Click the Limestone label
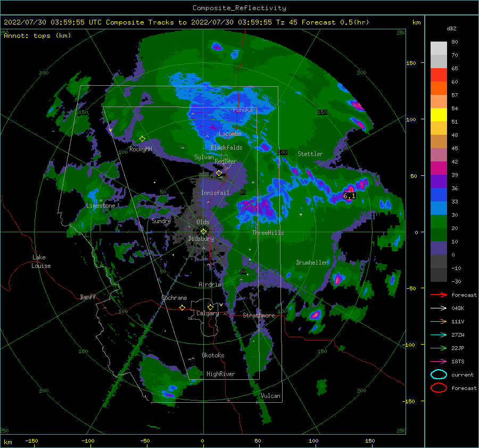This screenshot has width=479, height=448. click(101, 206)
